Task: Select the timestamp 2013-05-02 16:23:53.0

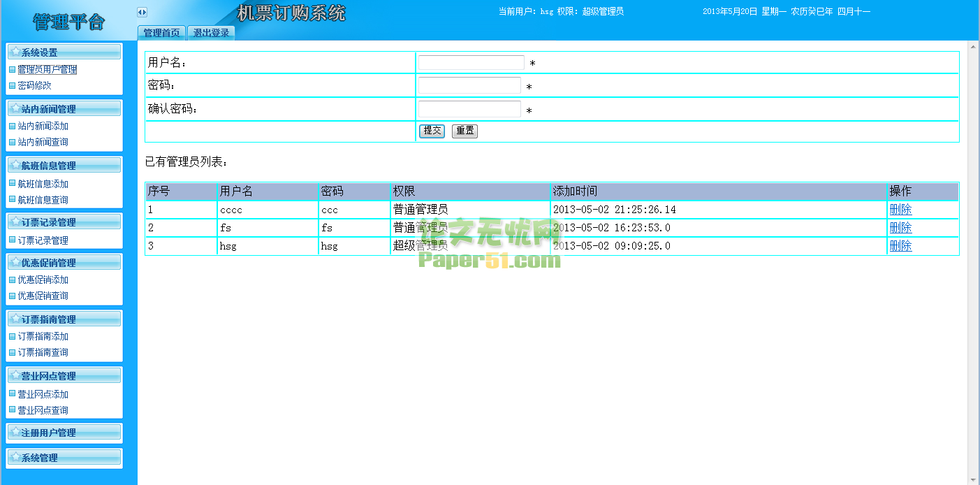Action: [x=612, y=228]
